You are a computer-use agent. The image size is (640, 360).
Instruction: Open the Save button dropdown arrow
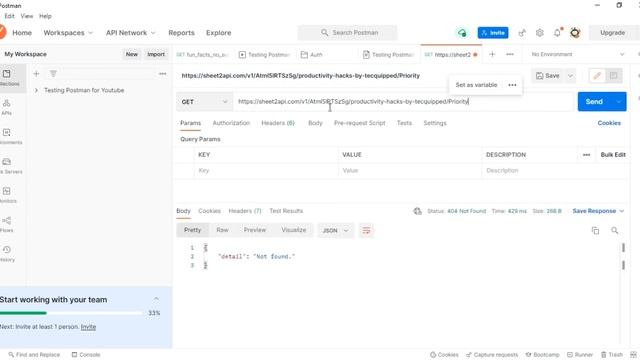pyautogui.click(x=570, y=76)
